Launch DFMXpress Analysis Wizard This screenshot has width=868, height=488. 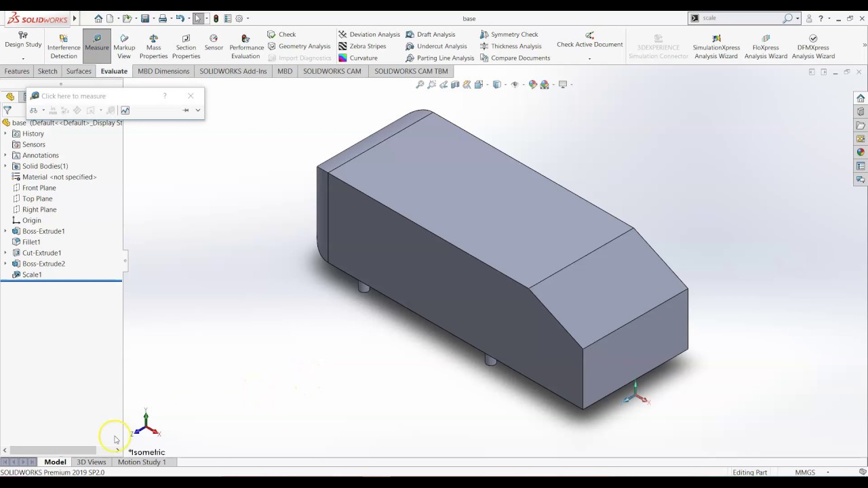[813, 47]
